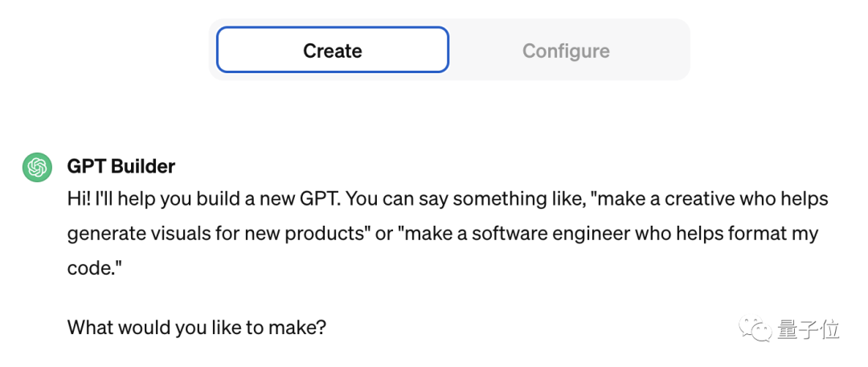Viewport: 868px width, 367px height.
Task: Select the GPT Builder sender name
Action: point(121,166)
